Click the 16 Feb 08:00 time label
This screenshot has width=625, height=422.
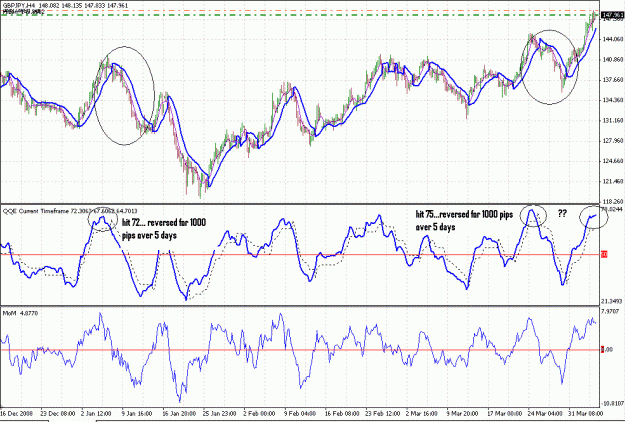point(342,413)
